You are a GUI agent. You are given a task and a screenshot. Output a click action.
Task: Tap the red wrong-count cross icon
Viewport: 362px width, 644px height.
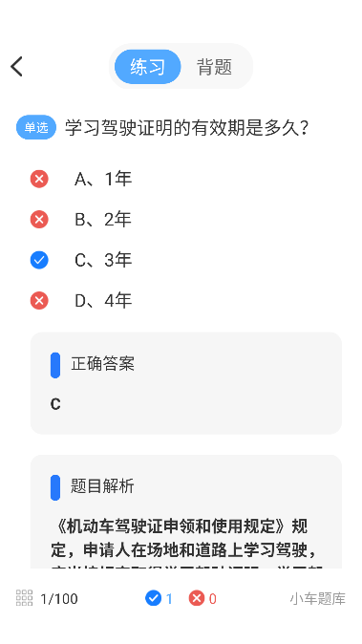[x=197, y=598]
